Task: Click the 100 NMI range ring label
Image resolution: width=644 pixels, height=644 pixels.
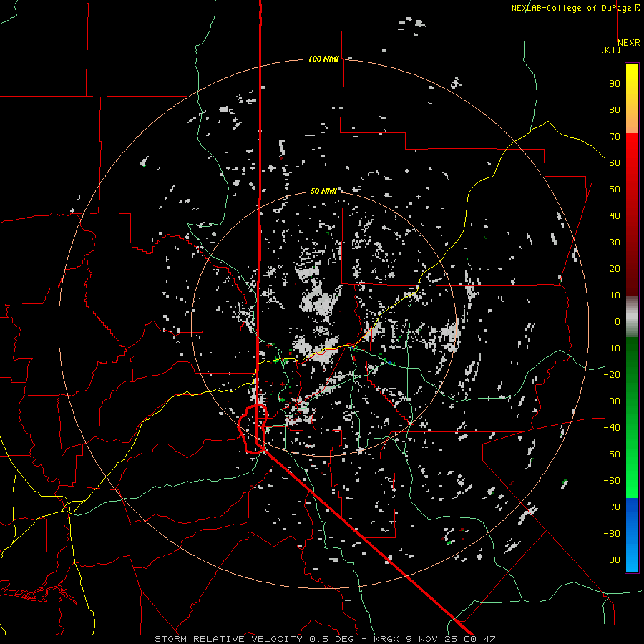Action: [x=323, y=59]
